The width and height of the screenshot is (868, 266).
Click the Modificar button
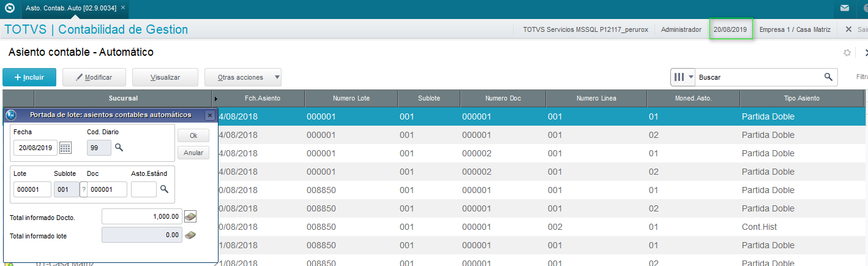(x=94, y=77)
